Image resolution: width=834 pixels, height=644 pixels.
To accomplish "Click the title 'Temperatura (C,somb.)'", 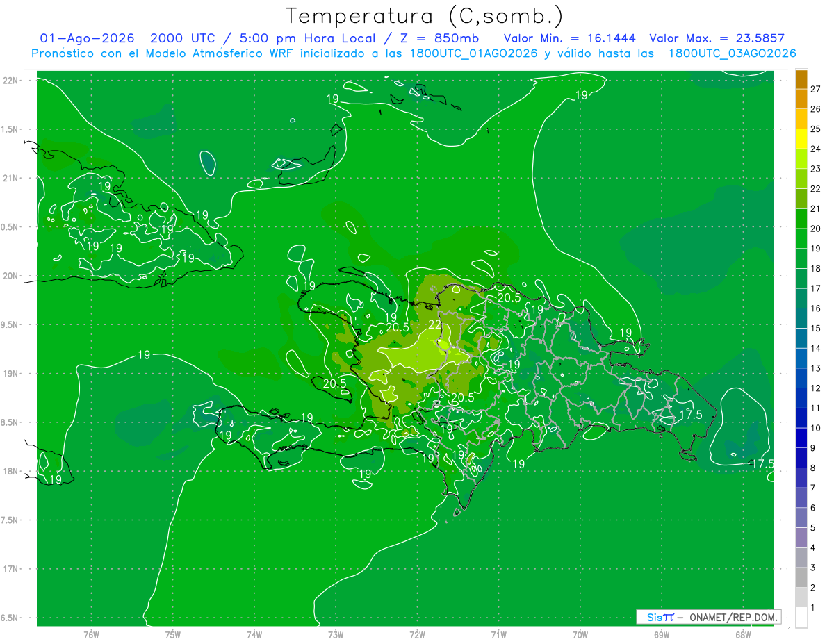I will [x=424, y=16].
